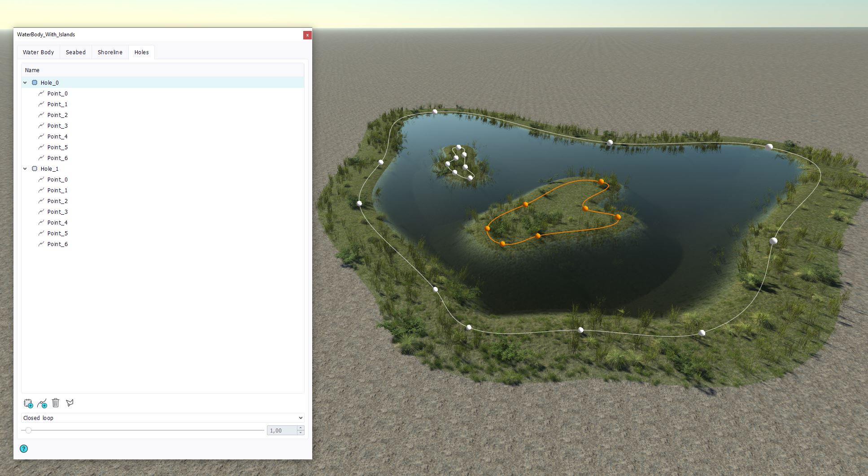The image size is (868, 476).
Task: Increase value with spinner up arrow
Action: (301, 428)
